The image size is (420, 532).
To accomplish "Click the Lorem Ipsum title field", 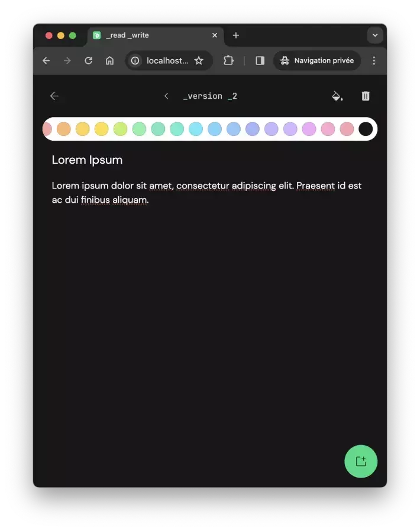I will click(x=88, y=160).
